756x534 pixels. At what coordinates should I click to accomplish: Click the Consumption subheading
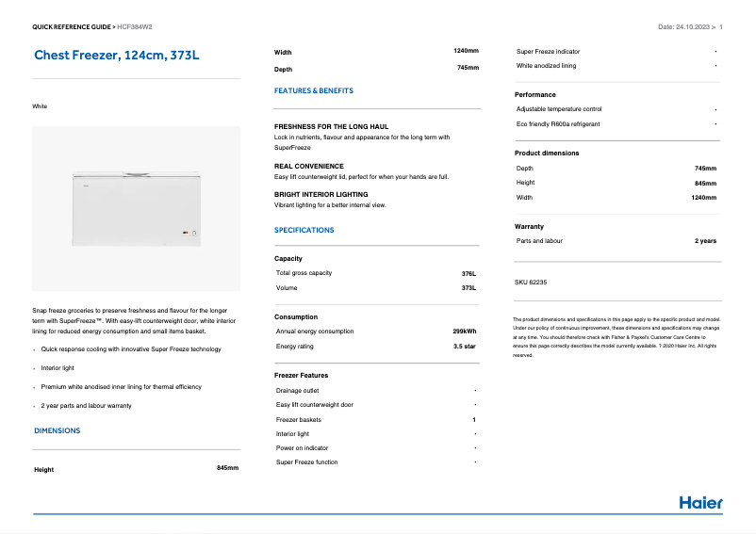[296, 316]
